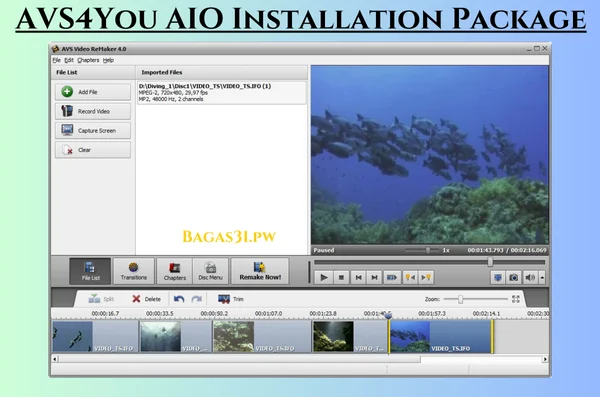Click the horizontal timeline scrollbar

tap(240, 359)
